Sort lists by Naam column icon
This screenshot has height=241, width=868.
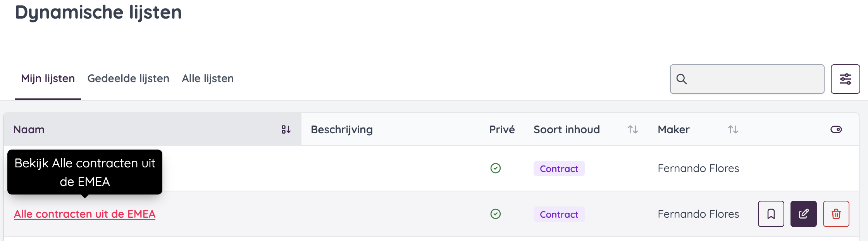coord(286,129)
